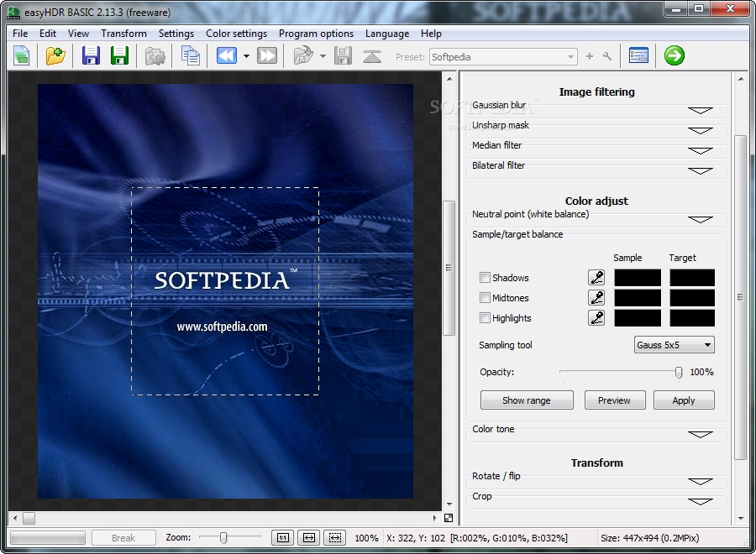The width and height of the screenshot is (756, 554).
Task: Open the Color settings menu
Action: (x=236, y=34)
